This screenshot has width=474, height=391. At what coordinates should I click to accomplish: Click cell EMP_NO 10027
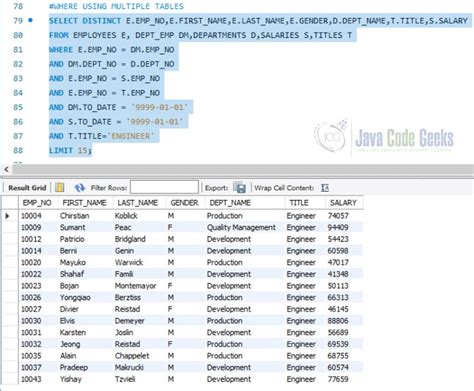pyautogui.click(x=31, y=309)
